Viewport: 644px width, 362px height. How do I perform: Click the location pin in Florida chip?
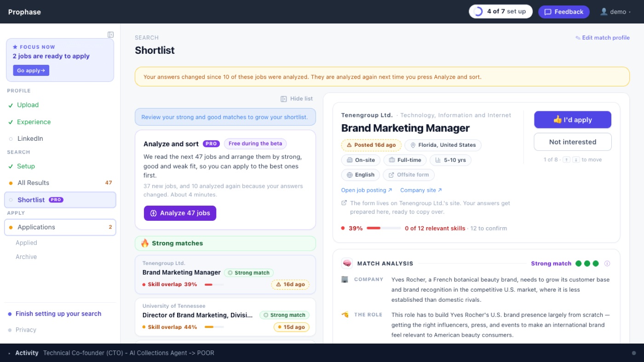click(413, 145)
